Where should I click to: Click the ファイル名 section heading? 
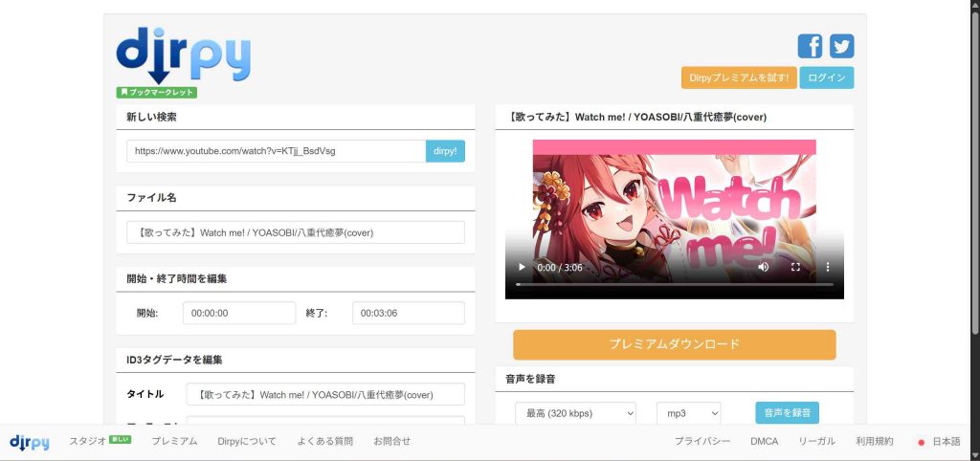pyautogui.click(x=151, y=197)
